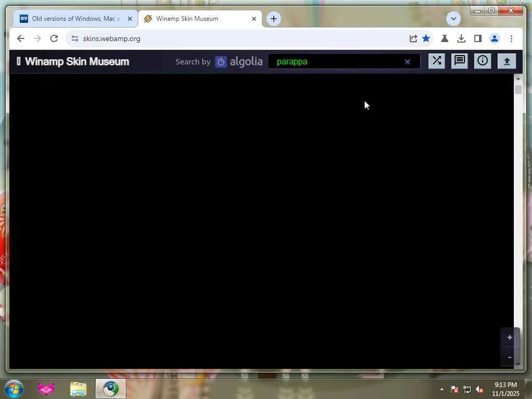Open the downloads icon
The width and height of the screenshot is (532, 399).
pos(461,38)
